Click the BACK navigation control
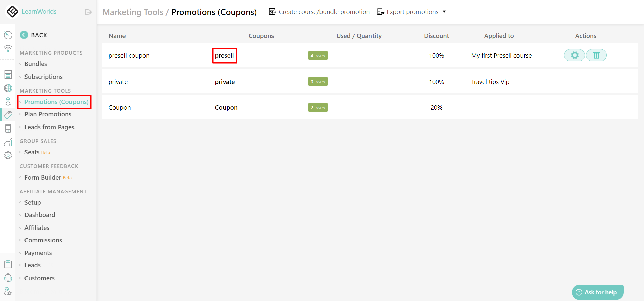 coord(34,35)
